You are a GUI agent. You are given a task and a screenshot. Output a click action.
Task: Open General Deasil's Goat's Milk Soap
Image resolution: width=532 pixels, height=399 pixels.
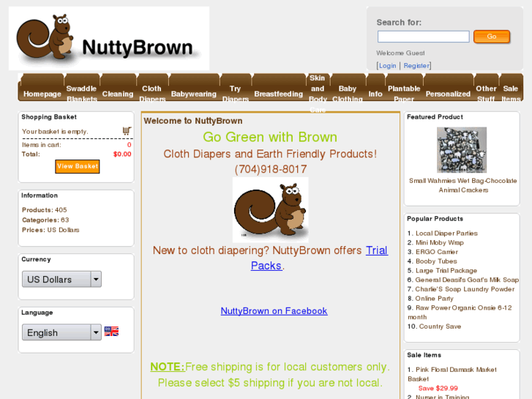tap(467, 280)
